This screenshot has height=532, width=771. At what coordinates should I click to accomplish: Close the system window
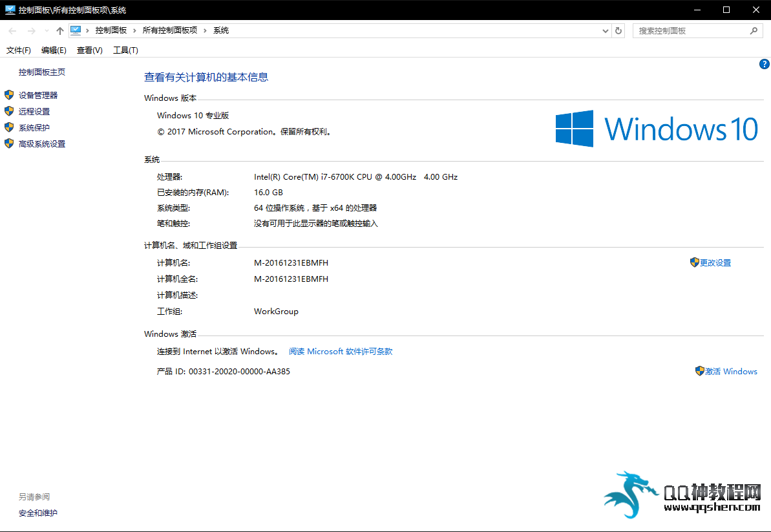pyautogui.click(x=756, y=10)
